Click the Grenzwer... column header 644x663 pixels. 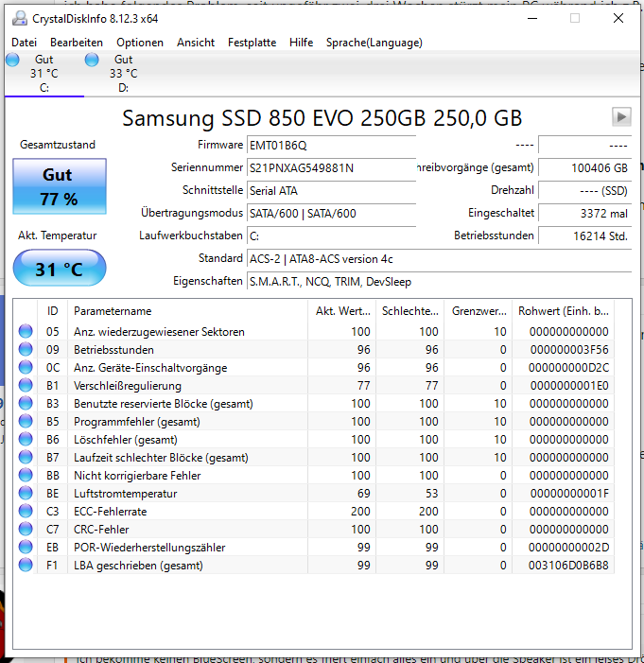point(479,311)
